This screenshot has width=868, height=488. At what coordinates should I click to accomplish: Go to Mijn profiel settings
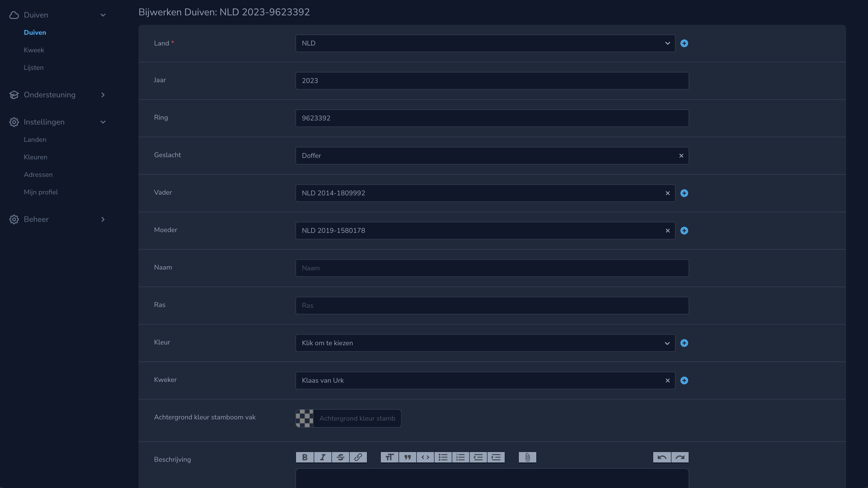[x=41, y=192]
